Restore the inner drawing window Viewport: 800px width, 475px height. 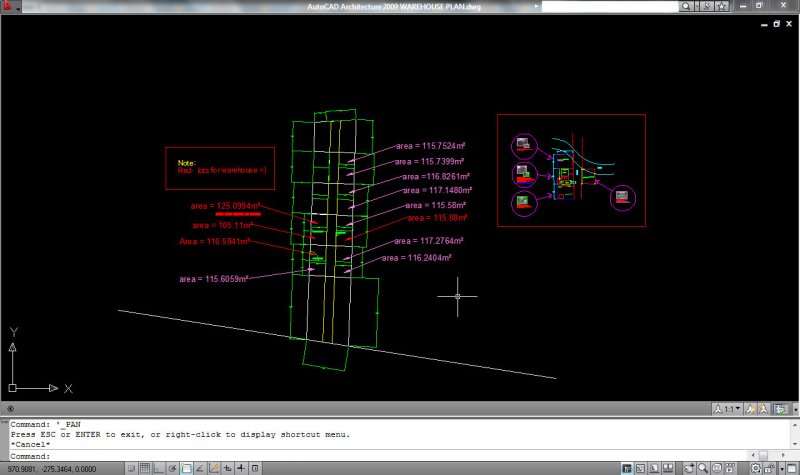click(777, 24)
